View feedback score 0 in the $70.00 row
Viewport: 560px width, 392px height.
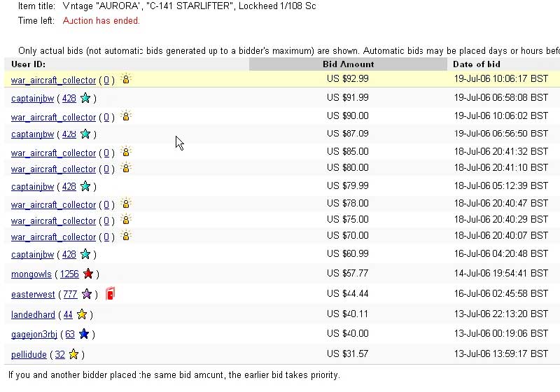(106, 237)
